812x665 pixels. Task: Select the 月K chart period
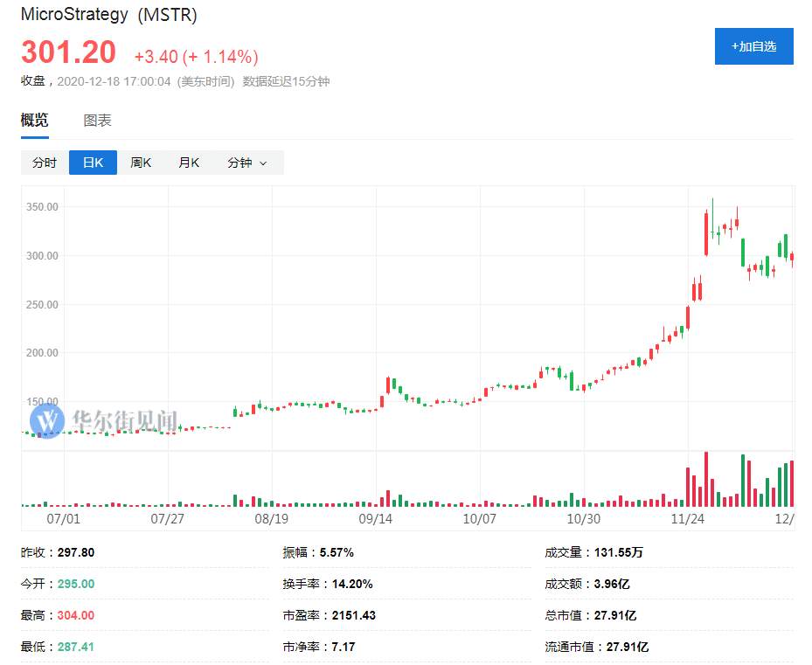point(189,163)
